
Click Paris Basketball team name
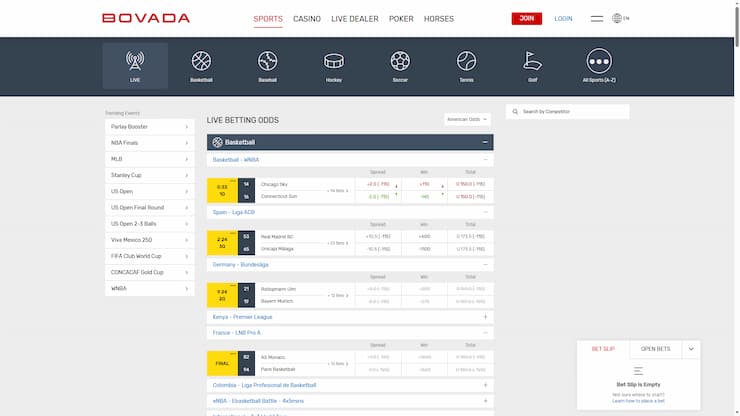click(x=278, y=369)
